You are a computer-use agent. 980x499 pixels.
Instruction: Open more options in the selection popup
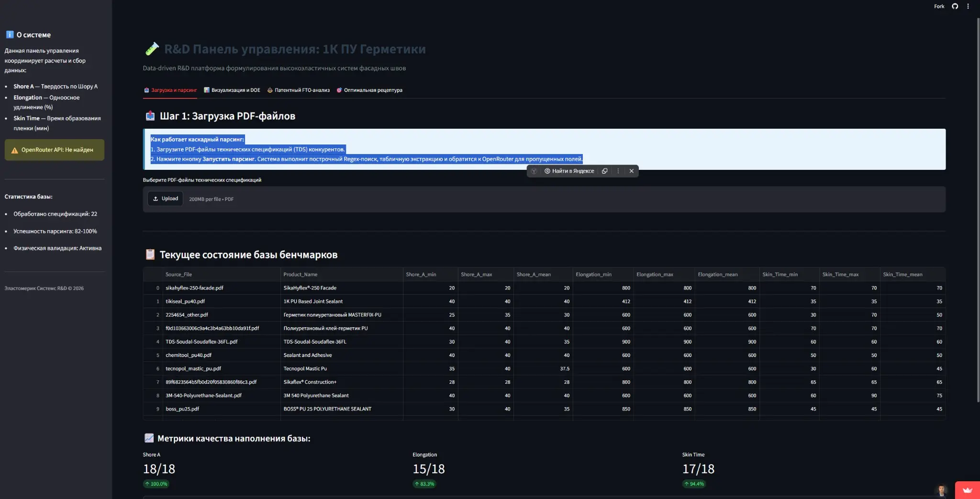[x=618, y=171]
